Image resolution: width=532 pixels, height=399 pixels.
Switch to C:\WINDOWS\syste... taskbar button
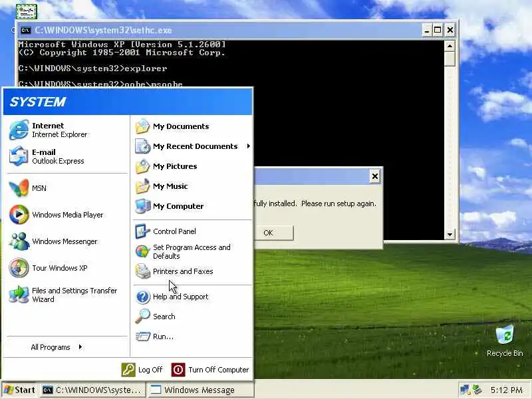coord(92,390)
